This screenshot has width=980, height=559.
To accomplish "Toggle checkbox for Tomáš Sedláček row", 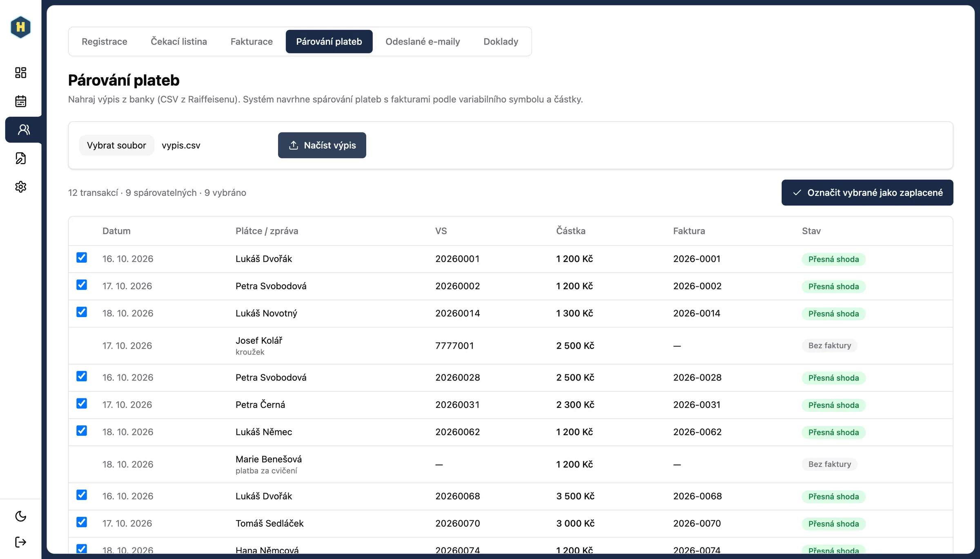I will coord(82,522).
